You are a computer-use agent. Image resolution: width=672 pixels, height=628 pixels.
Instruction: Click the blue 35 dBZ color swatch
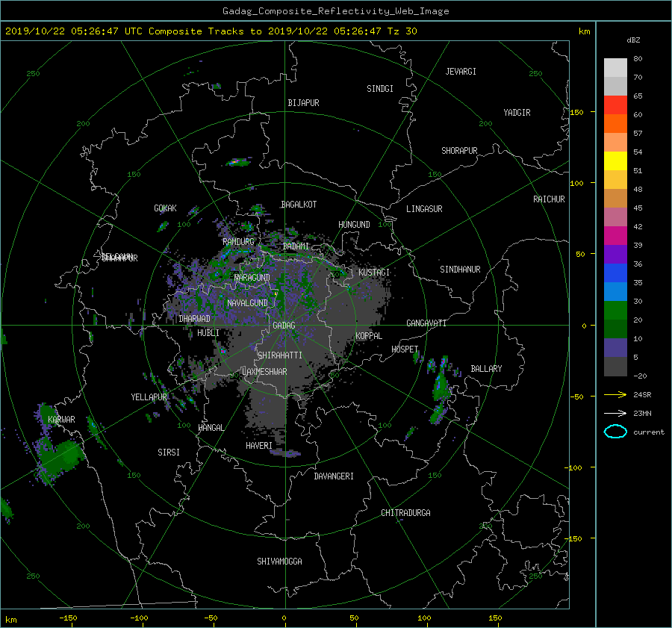(x=615, y=273)
